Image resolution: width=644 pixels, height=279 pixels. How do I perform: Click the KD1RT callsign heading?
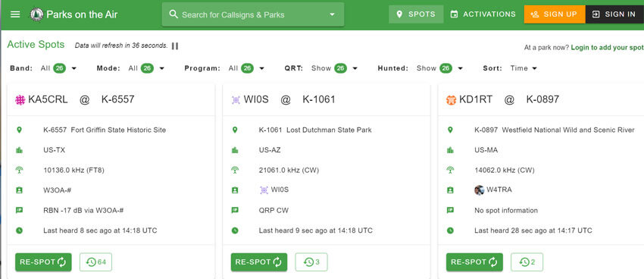coord(476,99)
